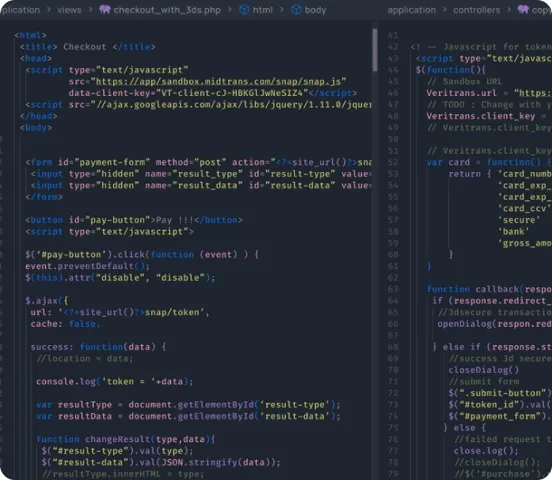Image resolution: width=552 pixels, height=480 pixels.
Task: Place cursor on the pay-button button line
Action: (x=134, y=220)
